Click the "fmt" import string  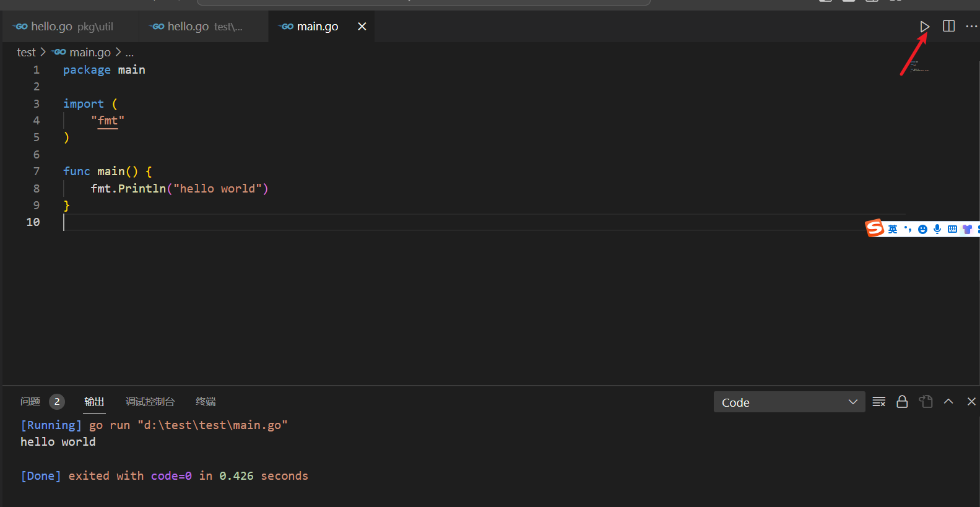pos(108,121)
